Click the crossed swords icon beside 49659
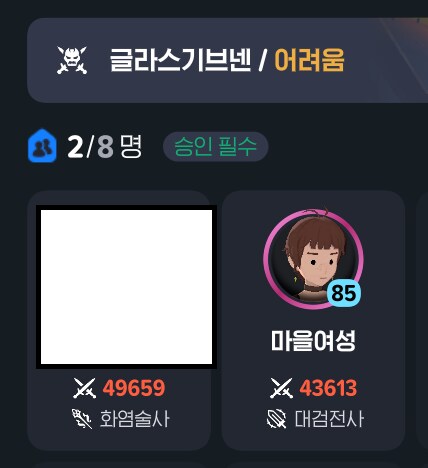The height and width of the screenshot is (468, 428). point(85,388)
